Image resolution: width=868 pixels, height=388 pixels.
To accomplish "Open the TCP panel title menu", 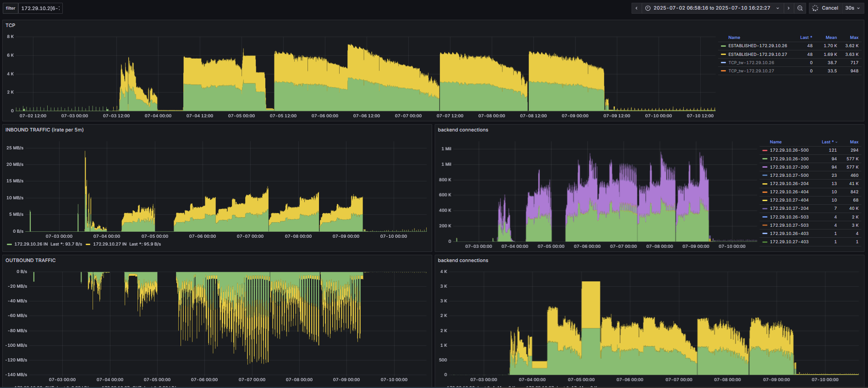I will point(10,25).
